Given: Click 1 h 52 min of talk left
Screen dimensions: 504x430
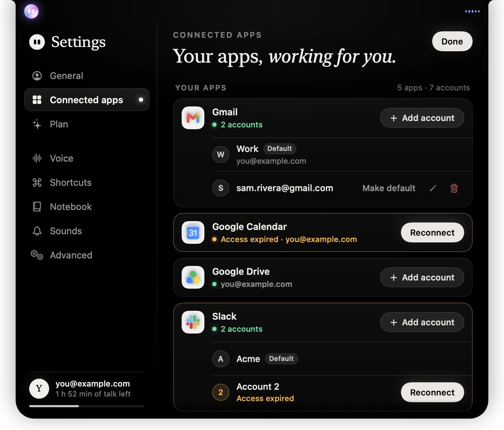Looking at the screenshot, I should tap(93, 394).
